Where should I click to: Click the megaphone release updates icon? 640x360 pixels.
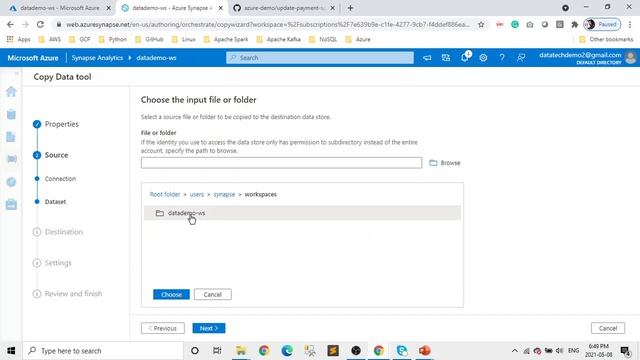427,58
